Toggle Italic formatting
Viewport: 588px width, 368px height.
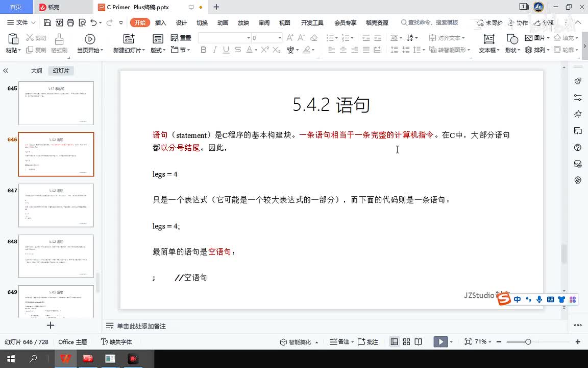tap(215, 50)
